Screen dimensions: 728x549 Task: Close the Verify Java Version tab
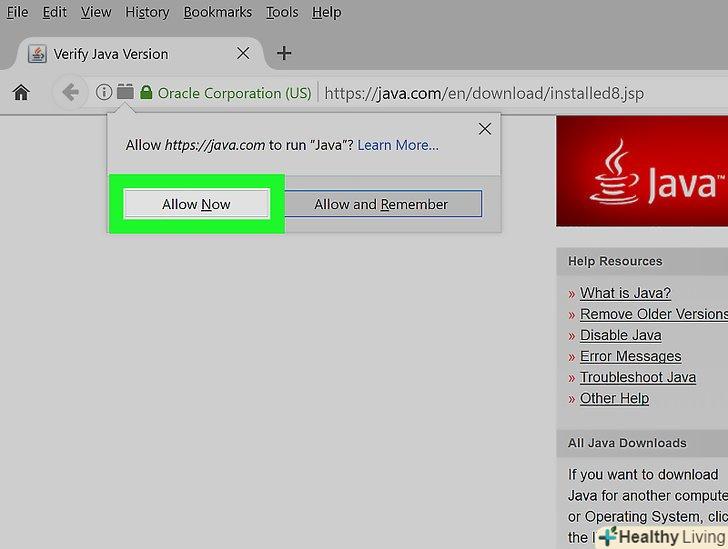point(243,53)
